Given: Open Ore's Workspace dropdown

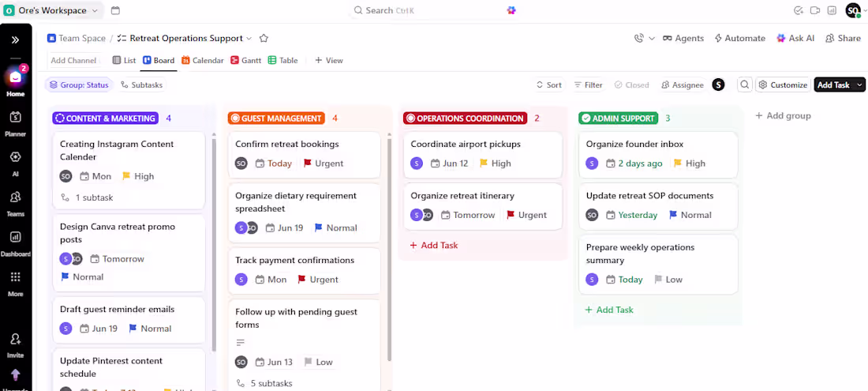Looking at the screenshot, I should tap(51, 10).
